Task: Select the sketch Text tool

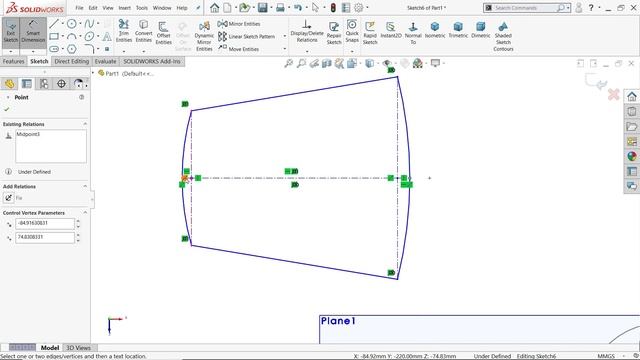Action: point(107,37)
